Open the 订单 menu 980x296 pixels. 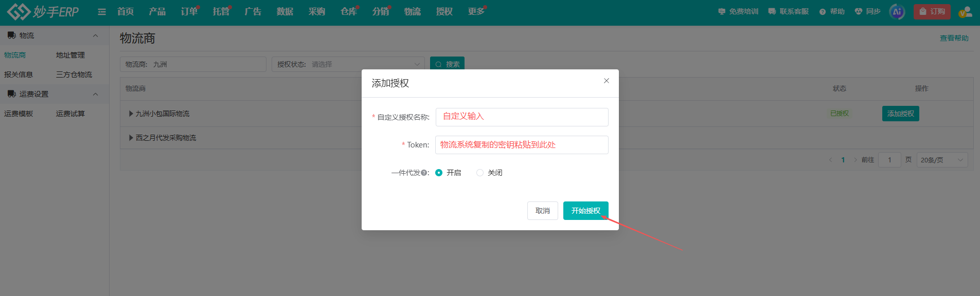[x=189, y=11]
